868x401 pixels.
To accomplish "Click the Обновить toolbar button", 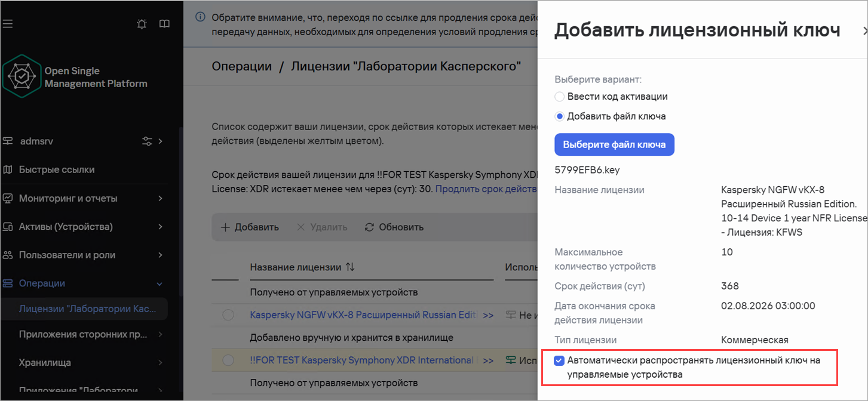I will (394, 227).
